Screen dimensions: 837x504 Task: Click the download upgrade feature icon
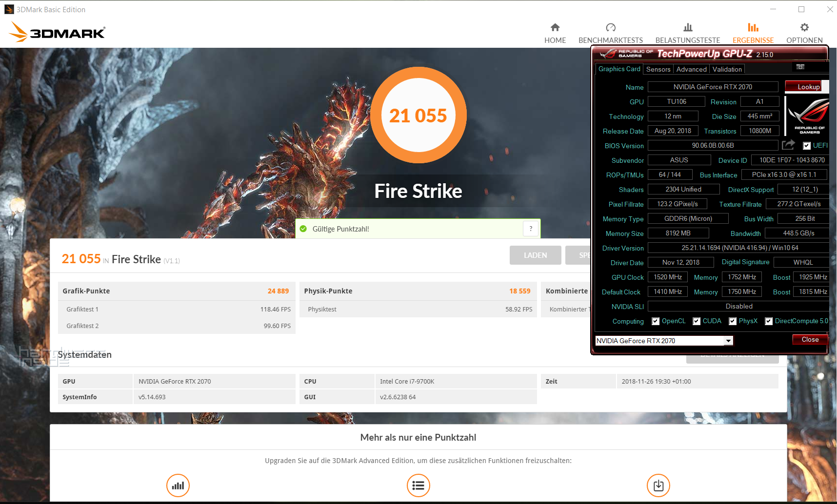[x=658, y=485]
